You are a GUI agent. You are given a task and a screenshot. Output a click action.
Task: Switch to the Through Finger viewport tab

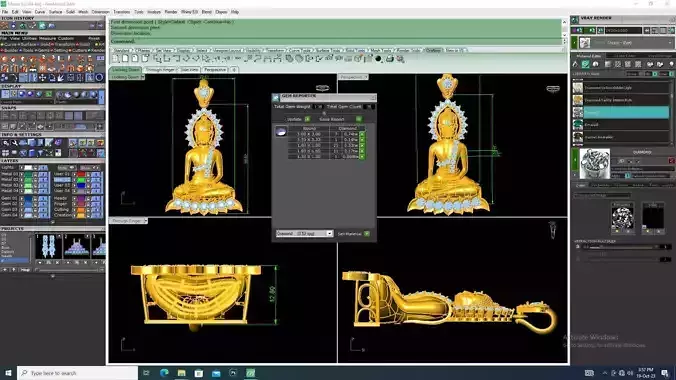160,69
